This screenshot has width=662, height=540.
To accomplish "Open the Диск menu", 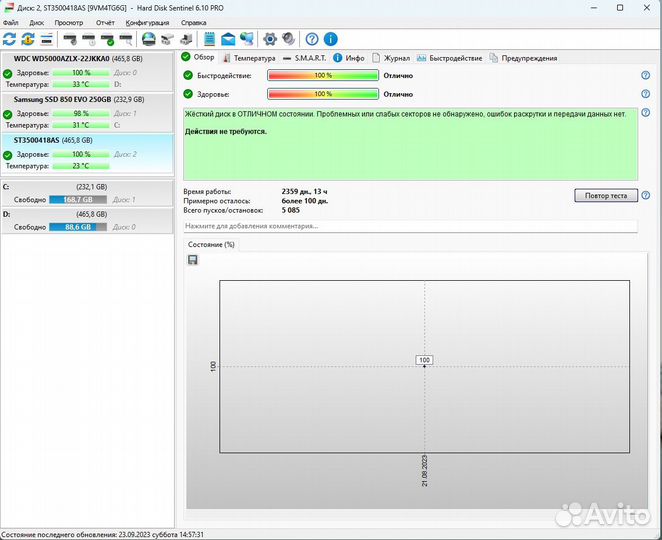I will coord(36,21).
